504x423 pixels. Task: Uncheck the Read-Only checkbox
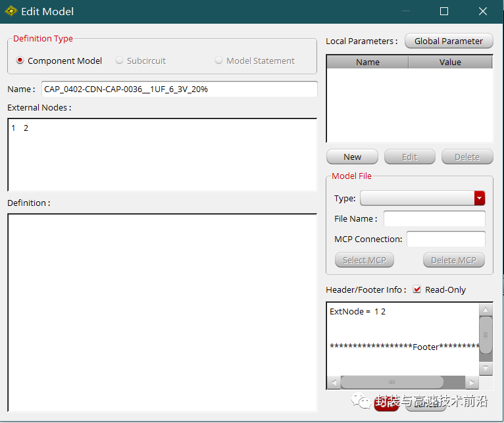tap(417, 289)
